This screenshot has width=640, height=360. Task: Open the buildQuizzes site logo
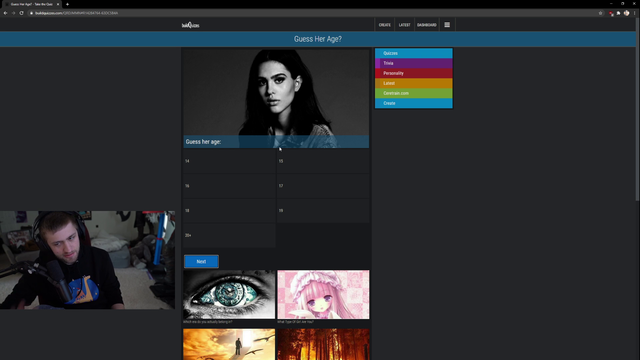191,25
